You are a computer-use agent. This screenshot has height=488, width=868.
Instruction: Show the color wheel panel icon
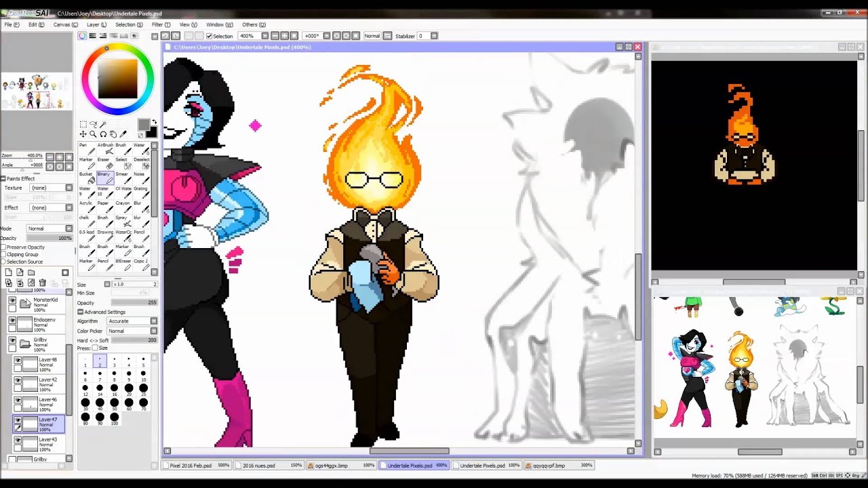[82, 36]
